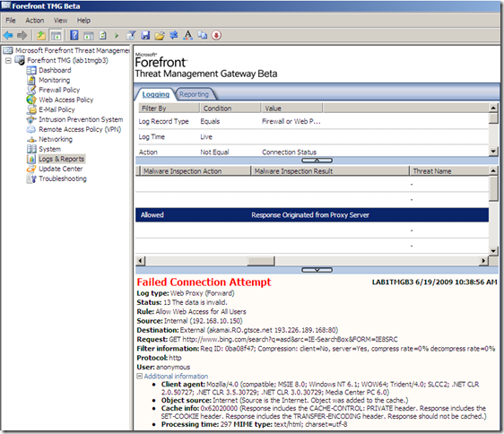Click the open folder toolbar icon

(160, 35)
